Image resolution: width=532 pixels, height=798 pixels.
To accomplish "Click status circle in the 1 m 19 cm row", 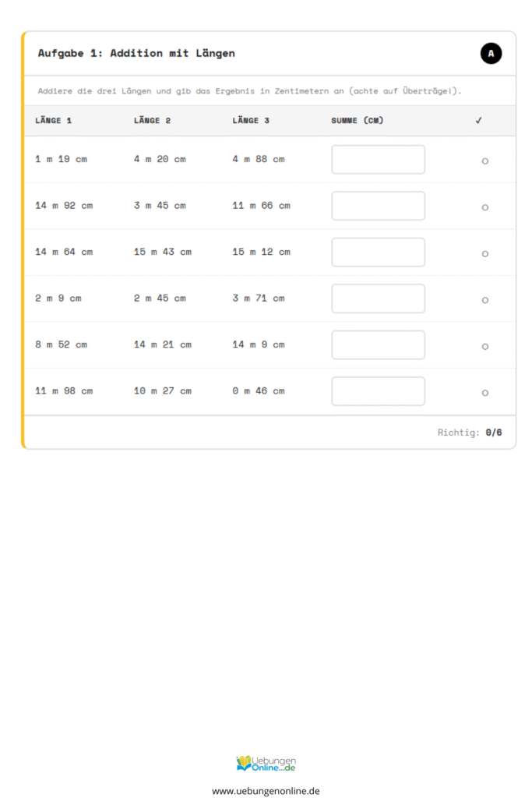I will click(x=485, y=161).
